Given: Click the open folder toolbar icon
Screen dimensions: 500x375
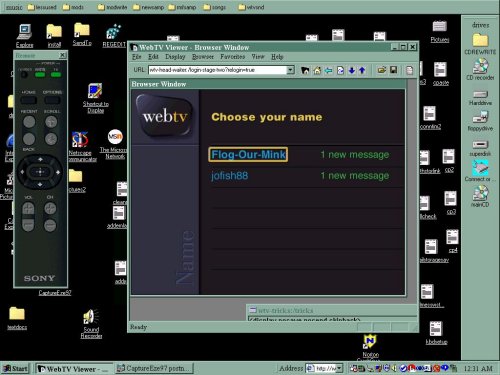Looking at the screenshot, I should point(382,70).
